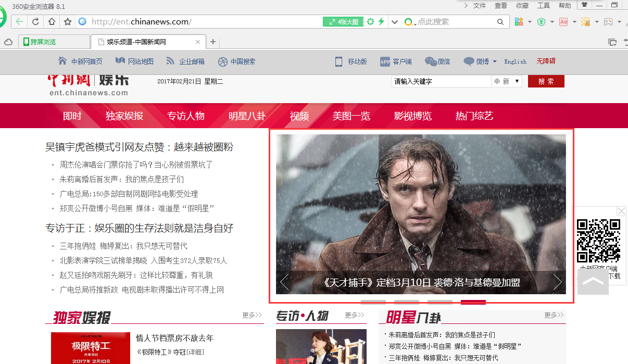
Task: Expand dropdown next to Aa translate icon
Action: [x=574, y=22]
